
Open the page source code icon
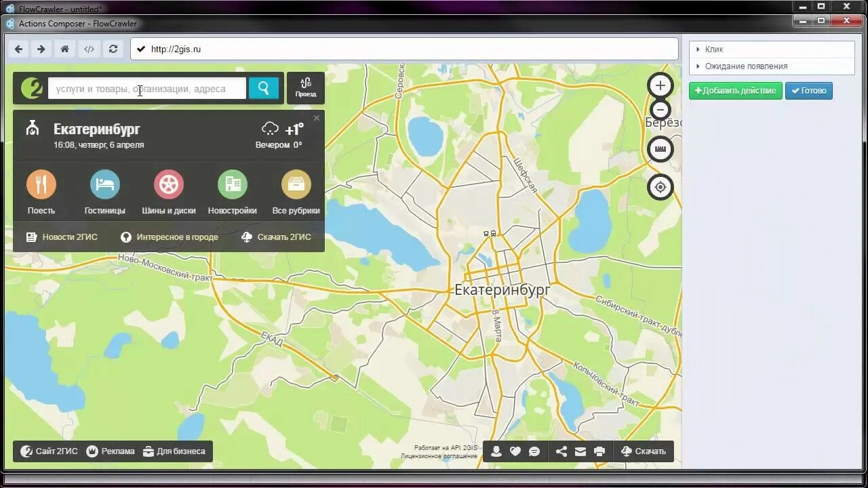coord(89,49)
